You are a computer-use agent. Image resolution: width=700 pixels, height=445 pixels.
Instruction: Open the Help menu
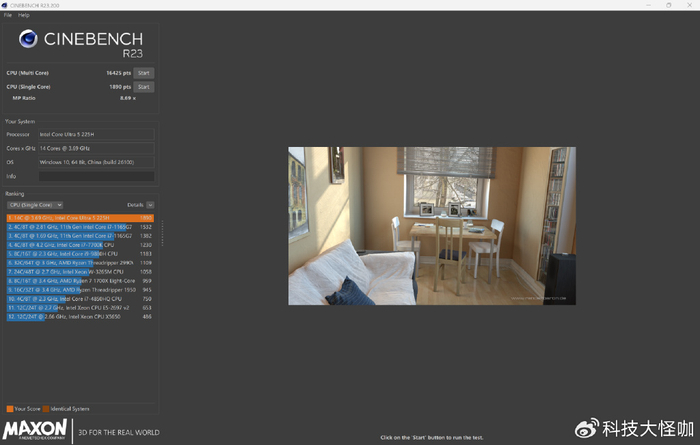24,15
